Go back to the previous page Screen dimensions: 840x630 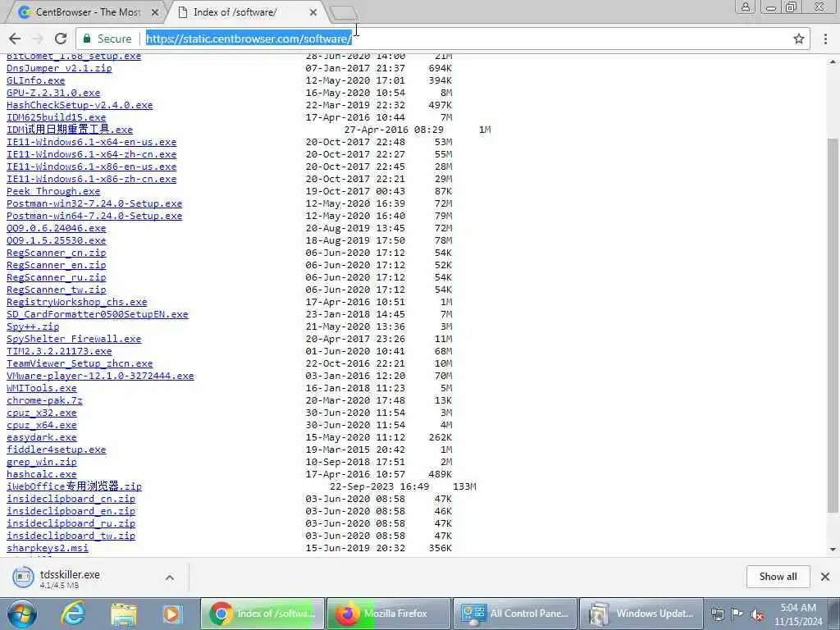(15, 39)
